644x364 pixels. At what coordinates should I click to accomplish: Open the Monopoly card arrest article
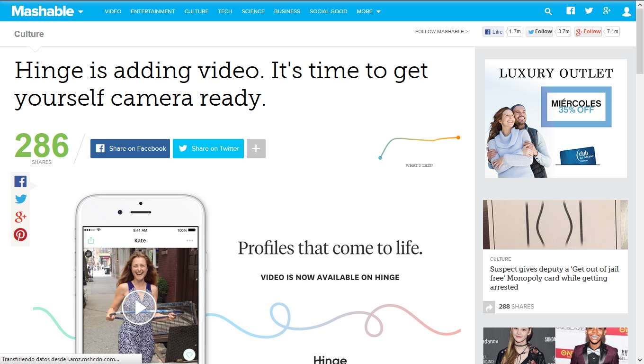click(x=555, y=278)
